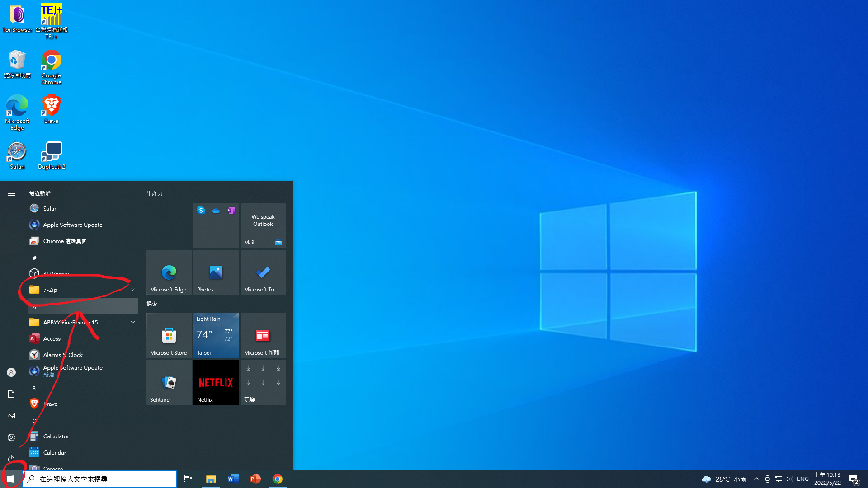The height and width of the screenshot is (488, 868).
Task: Open the Brave desktop shortcut
Action: 51,109
